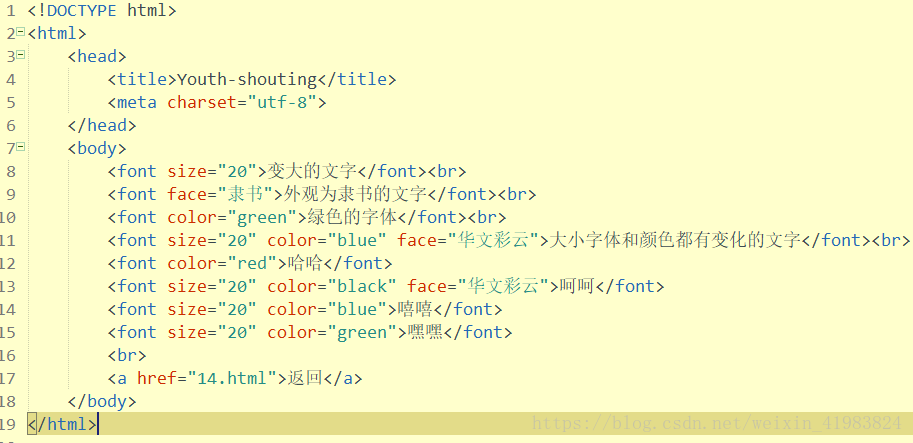Image resolution: width=913 pixels, height=443 pixels.
Task: Click the closing </body> tag
Action: click(102, 402)
